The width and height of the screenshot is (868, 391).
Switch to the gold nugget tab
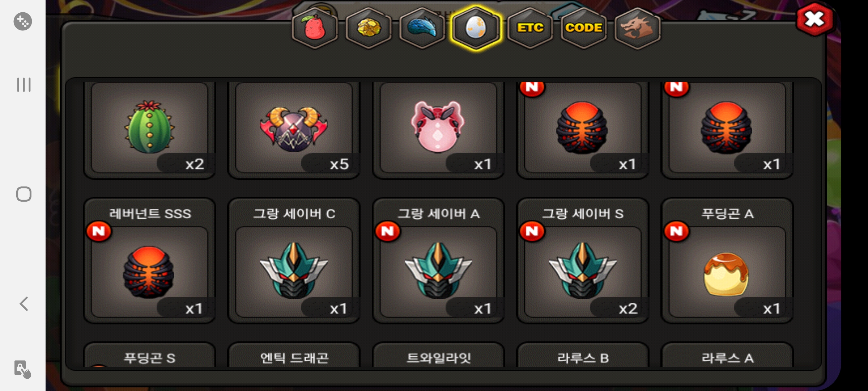coord(369,28)
